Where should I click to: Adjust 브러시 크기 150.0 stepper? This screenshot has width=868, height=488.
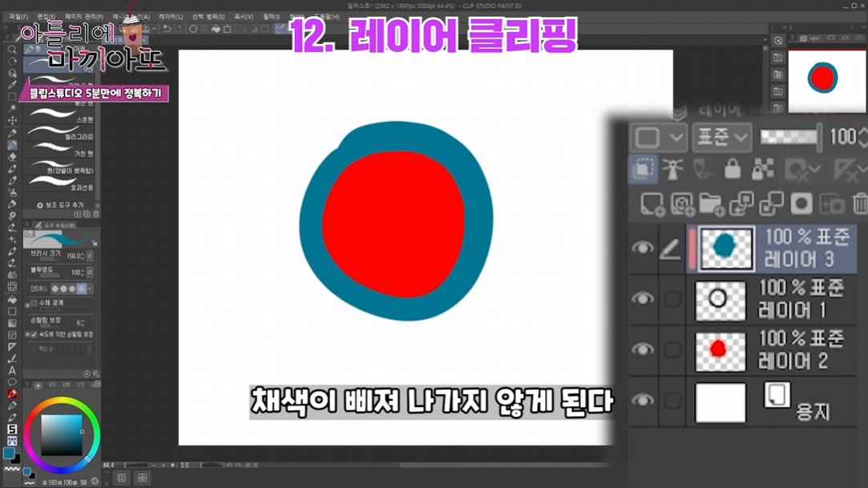tap(83, 256)
